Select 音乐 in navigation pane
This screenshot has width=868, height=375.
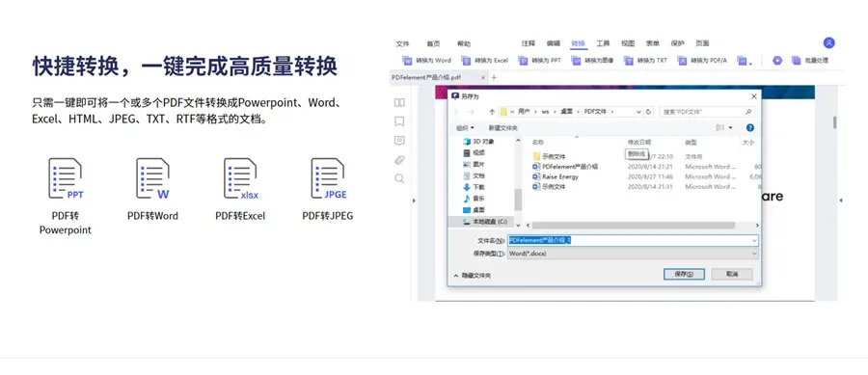click(x=474, y=198)
